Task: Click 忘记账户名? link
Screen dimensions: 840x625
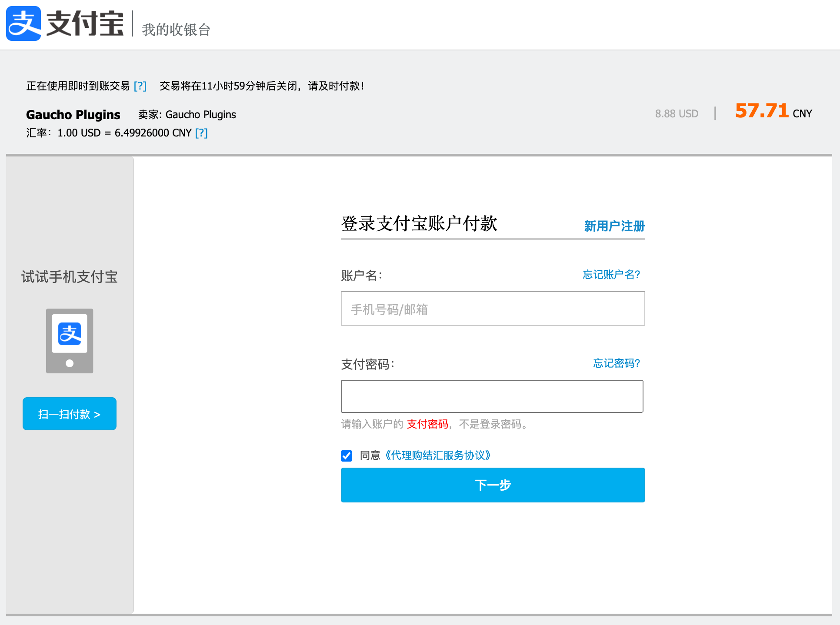Action: 611,275
